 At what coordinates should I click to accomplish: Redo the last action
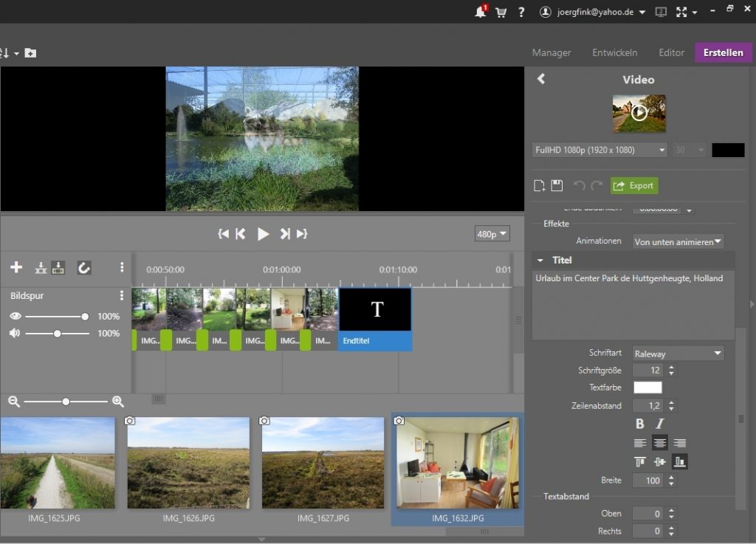pos(597,185)
